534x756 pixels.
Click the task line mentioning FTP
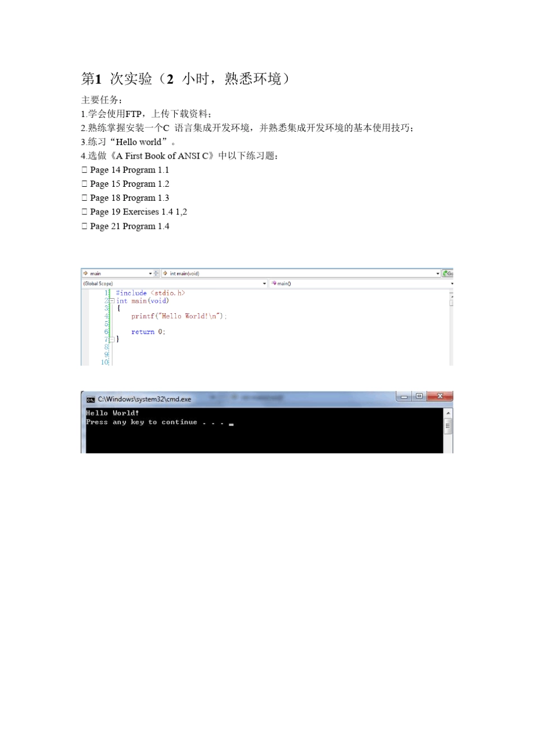tap(147, 114)
